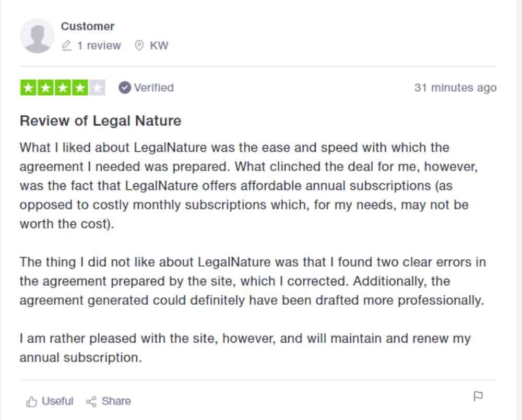
Task: Click the fourth green rating star
Action: tap(80, 88)
